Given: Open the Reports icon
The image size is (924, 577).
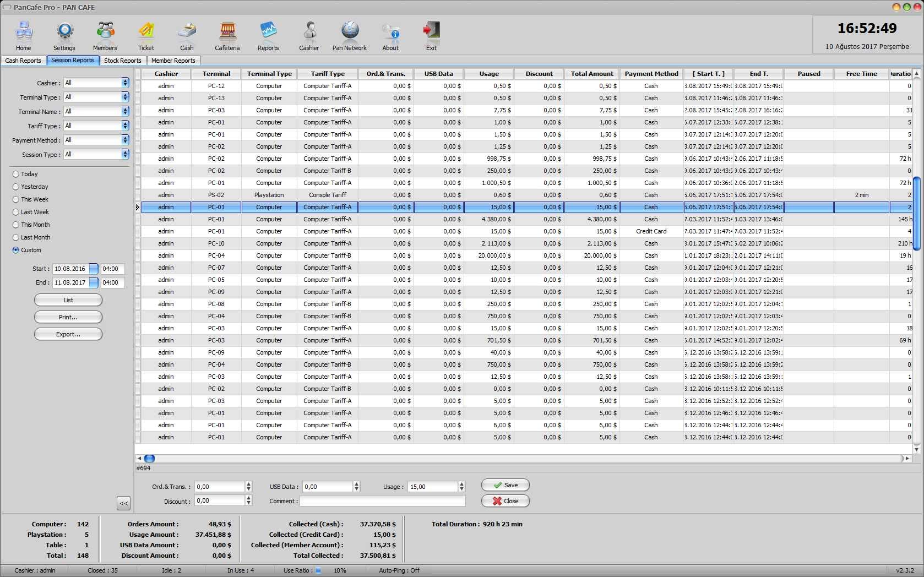Looking at the screenshot, I should [x=268, y=36].
